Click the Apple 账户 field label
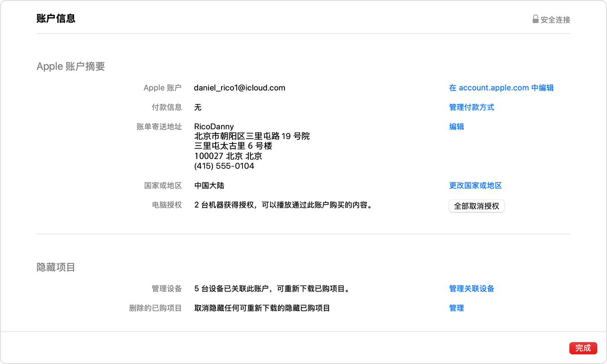The image size is (607, 364). tap(163, 88)
